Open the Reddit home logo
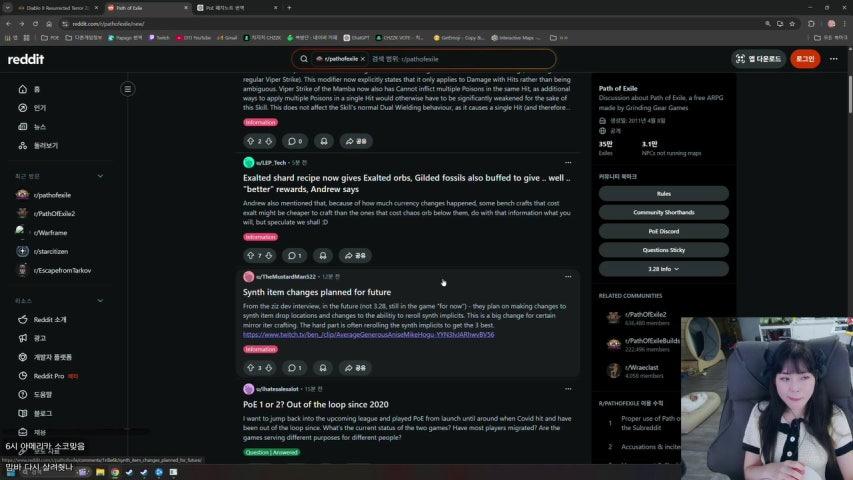Viewport: 853px width, 480px height. click(26, 59)
